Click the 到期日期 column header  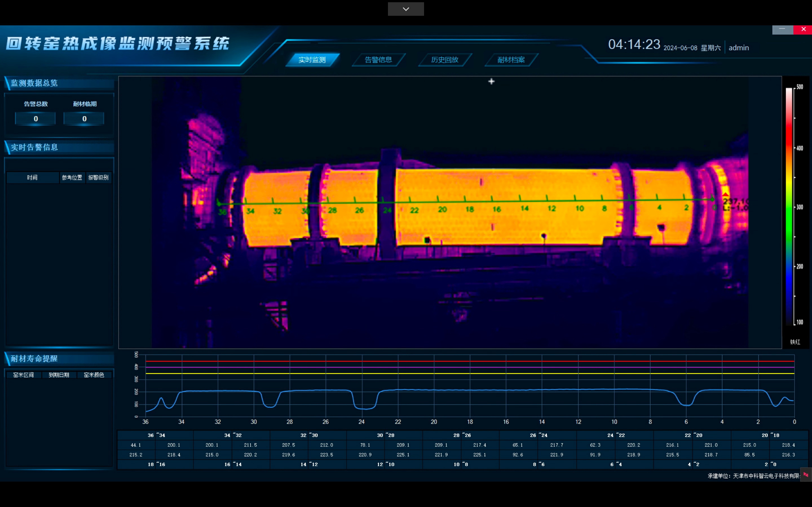(59, 375)
